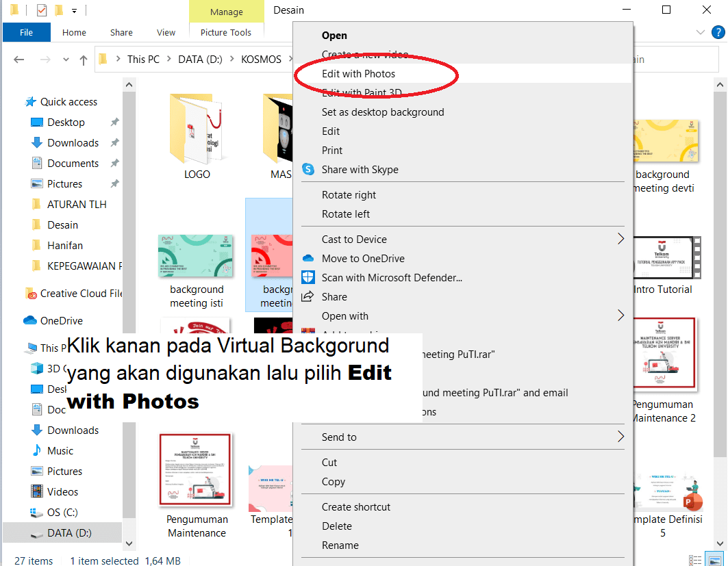This screenshot has width=728, height=566.
Task: Click the Back navigation arrow
Action: point(19,60)
